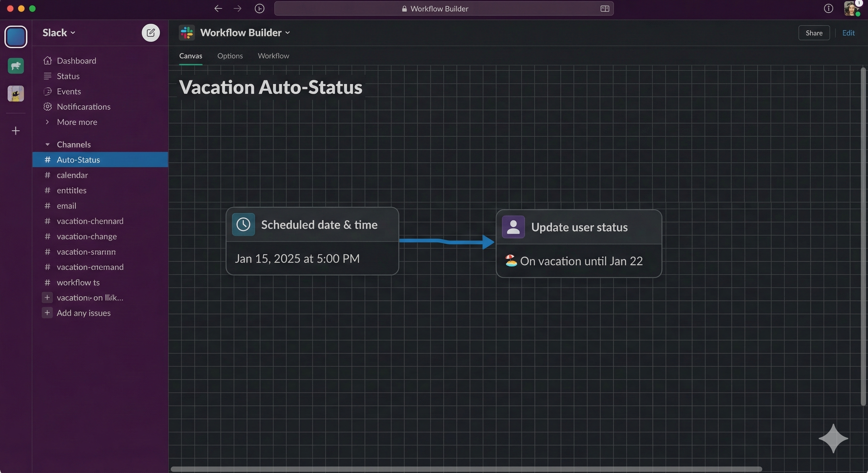
Task: Open the compose new message icon
Action: [x=151, y=32]
